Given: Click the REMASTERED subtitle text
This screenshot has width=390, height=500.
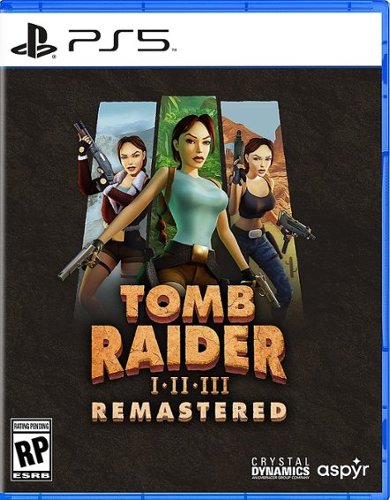Looking at the screenshot, I should (x=189, y=411).
